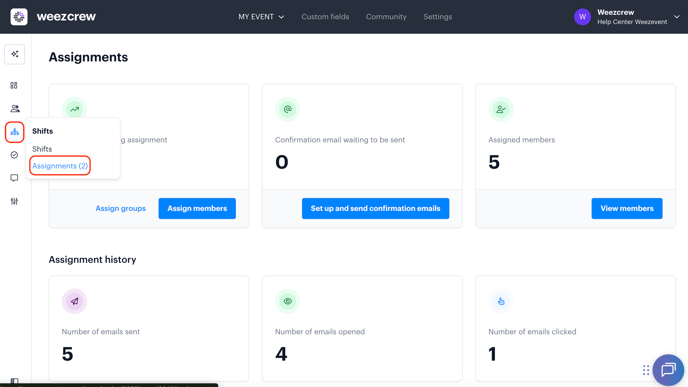This screenshot has width=688, height=387.
Task: Click the trending arrow icon on first card
Action: coord(75,109)
